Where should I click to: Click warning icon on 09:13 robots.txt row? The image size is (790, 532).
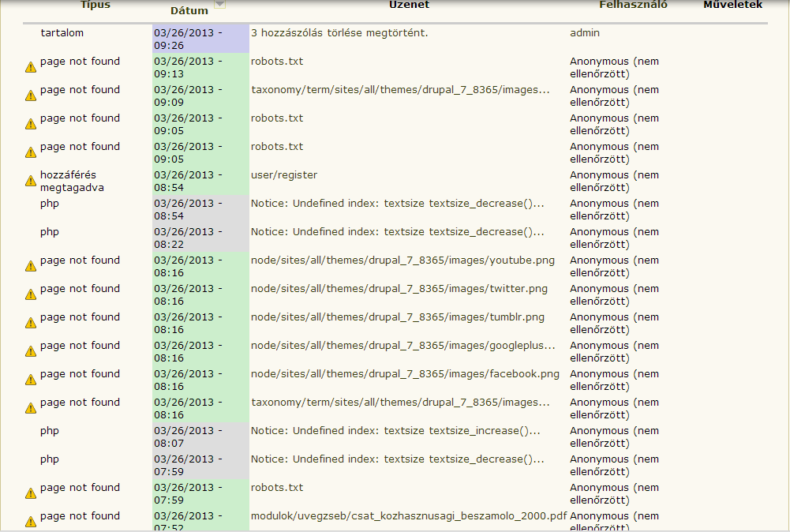31,68
